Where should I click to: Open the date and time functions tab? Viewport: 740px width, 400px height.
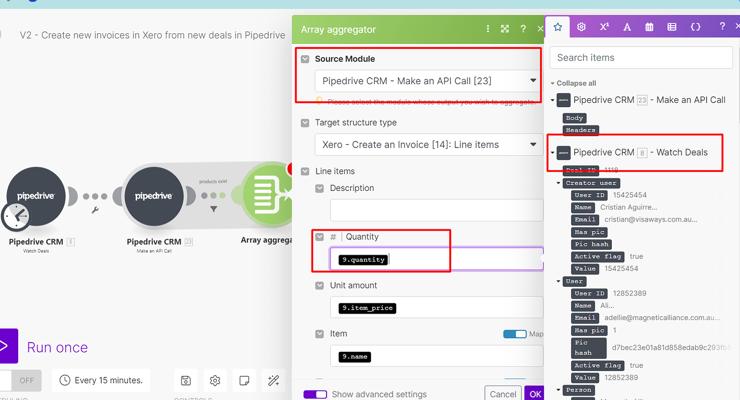click(649, 27)
